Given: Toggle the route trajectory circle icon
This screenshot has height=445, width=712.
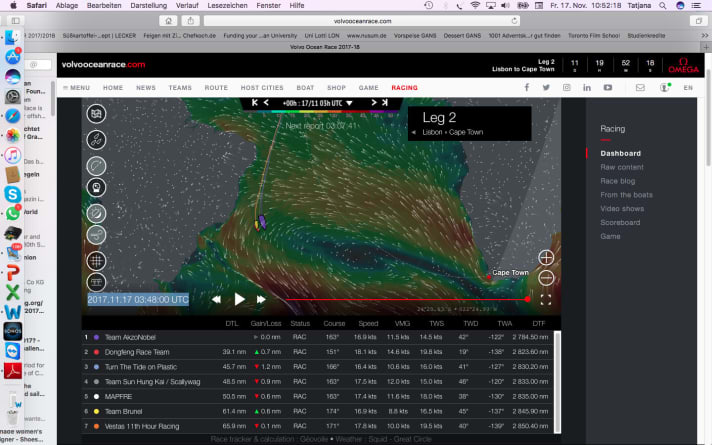Looking at the screenshot, I should (x=96, y=166).
